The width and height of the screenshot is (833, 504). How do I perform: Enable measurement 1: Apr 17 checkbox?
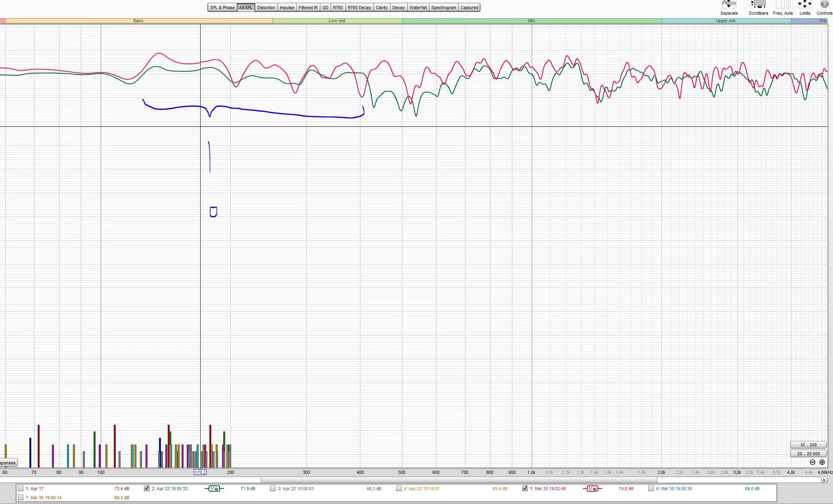tap(21, 489)
